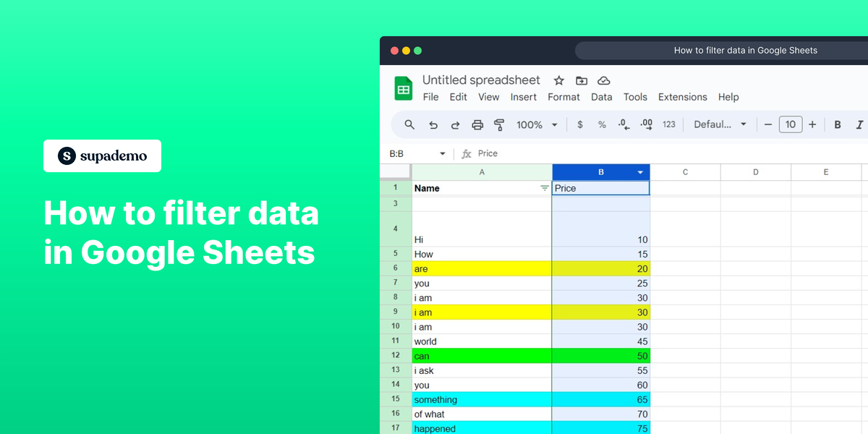868x434 pixels.
Task: Click the Redo icon
Action: coord(455,124)
